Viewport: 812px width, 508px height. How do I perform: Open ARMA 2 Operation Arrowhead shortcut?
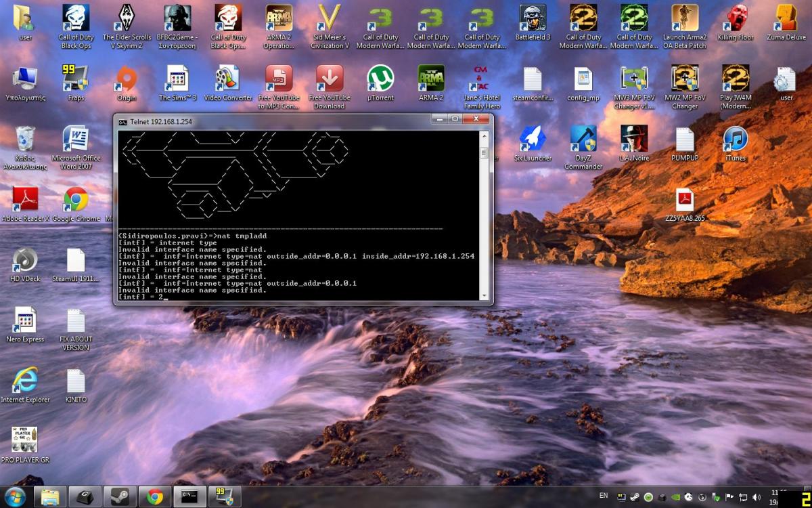click(x=279, y=26)
